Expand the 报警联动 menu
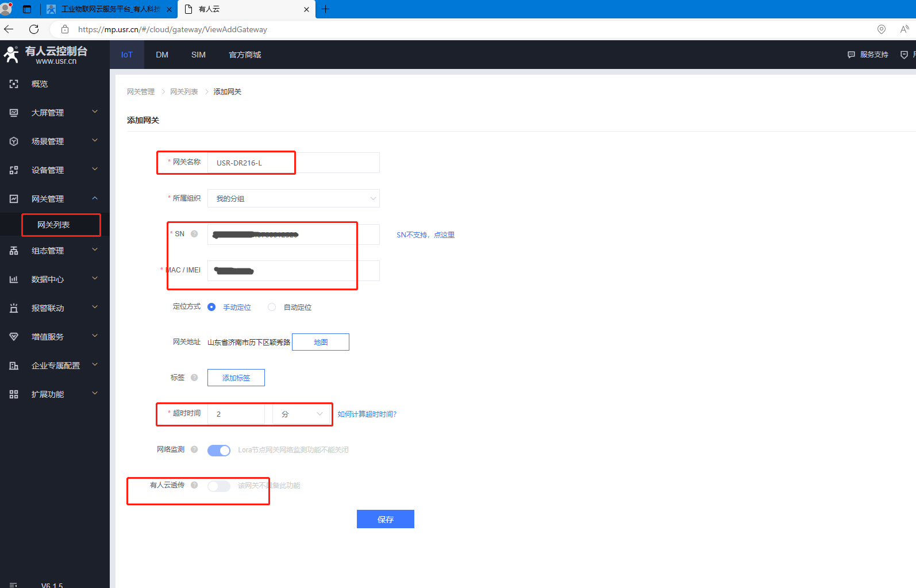Screen dimensions: 916x588 point(95,307)
